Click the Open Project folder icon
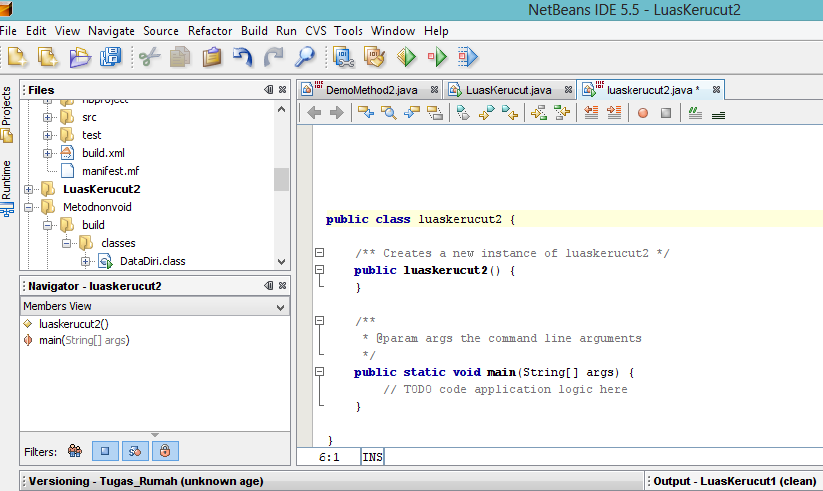The image size is (823, 491). coord(80,57)
